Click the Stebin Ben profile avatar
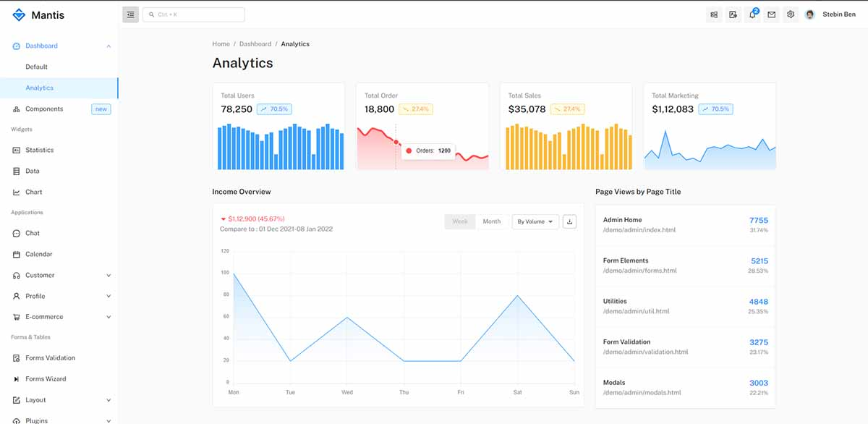 (809, 14)
